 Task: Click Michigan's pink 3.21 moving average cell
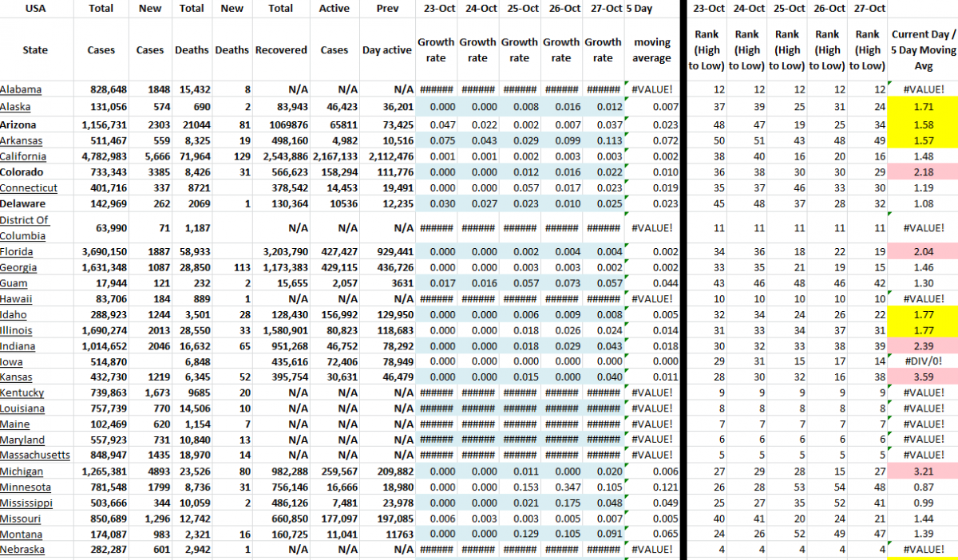point(924,471)
